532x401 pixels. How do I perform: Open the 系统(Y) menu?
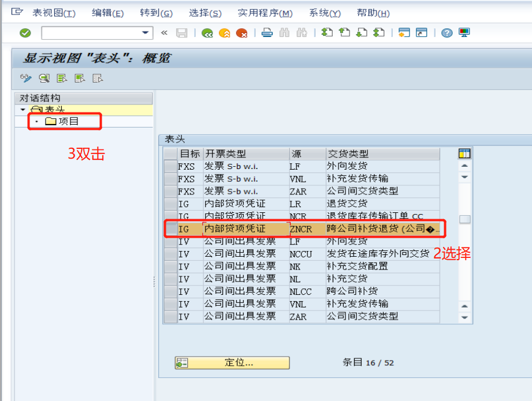point(325,13)
